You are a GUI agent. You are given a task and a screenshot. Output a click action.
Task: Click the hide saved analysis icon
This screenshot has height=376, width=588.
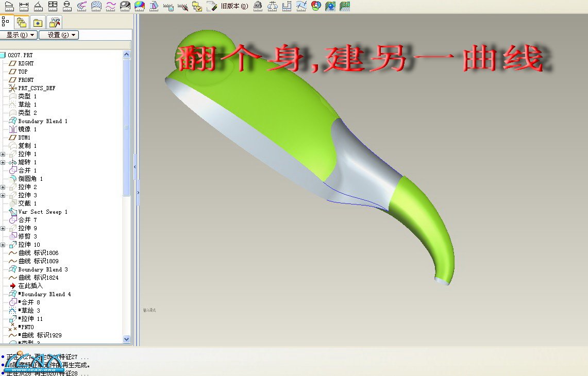[182, 6]
